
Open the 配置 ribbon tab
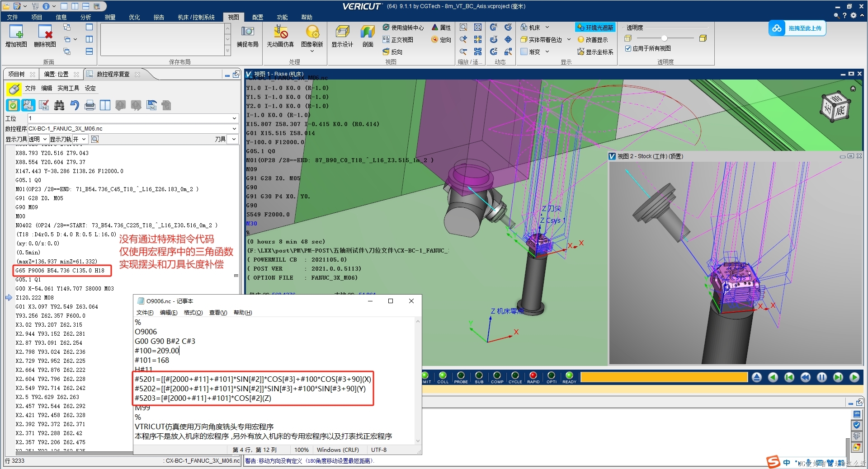[x=258, y=17]
